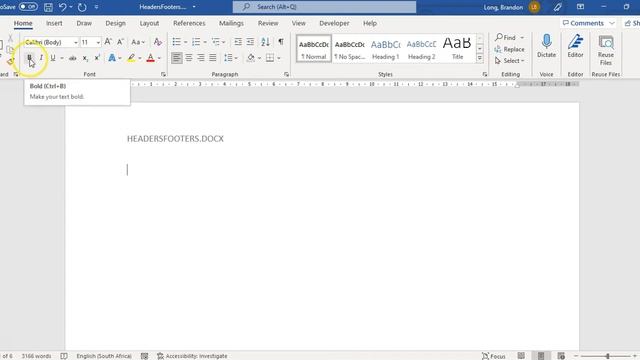Insert a bulleted list

[x=176, y=42]
